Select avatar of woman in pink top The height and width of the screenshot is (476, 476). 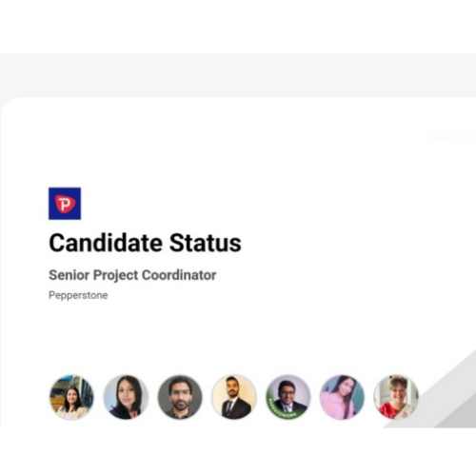342,397
